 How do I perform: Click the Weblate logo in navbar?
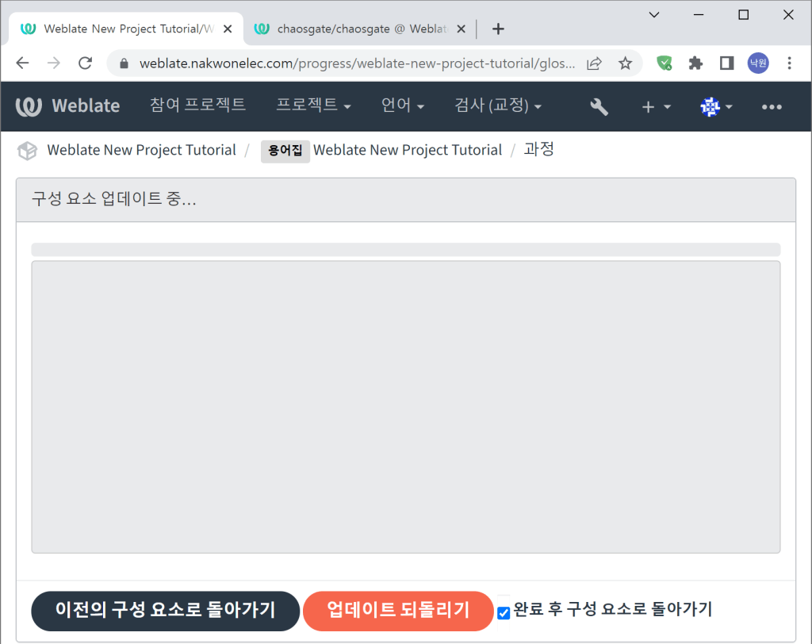pyautogui.click(x=68, y=106)
